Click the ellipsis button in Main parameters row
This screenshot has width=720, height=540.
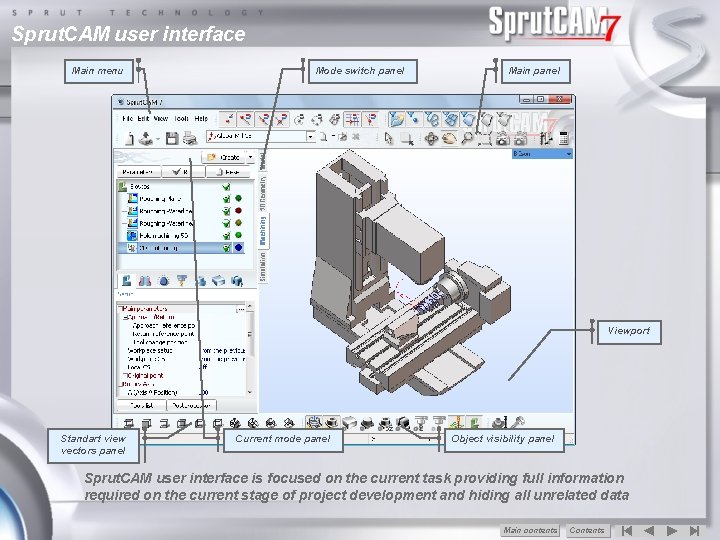click(240, 309)
